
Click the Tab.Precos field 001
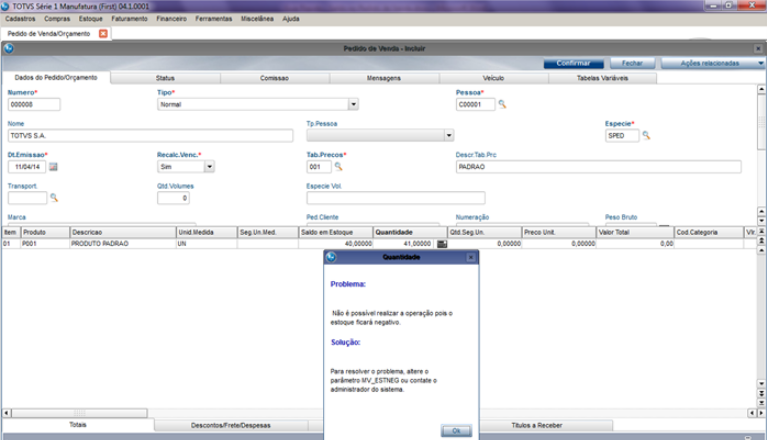coord(319,167)
